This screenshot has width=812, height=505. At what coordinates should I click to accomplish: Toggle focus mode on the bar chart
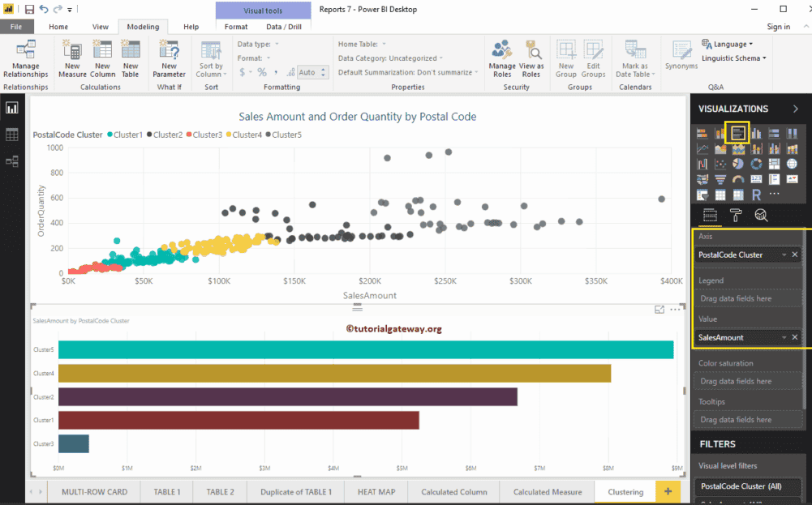[x=659, y=310]
